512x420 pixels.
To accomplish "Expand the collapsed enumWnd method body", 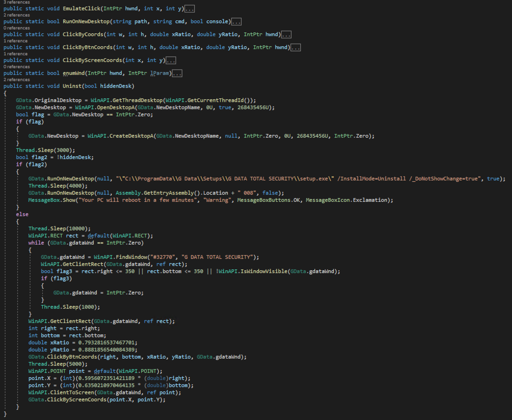I will [x=177, y=74].
